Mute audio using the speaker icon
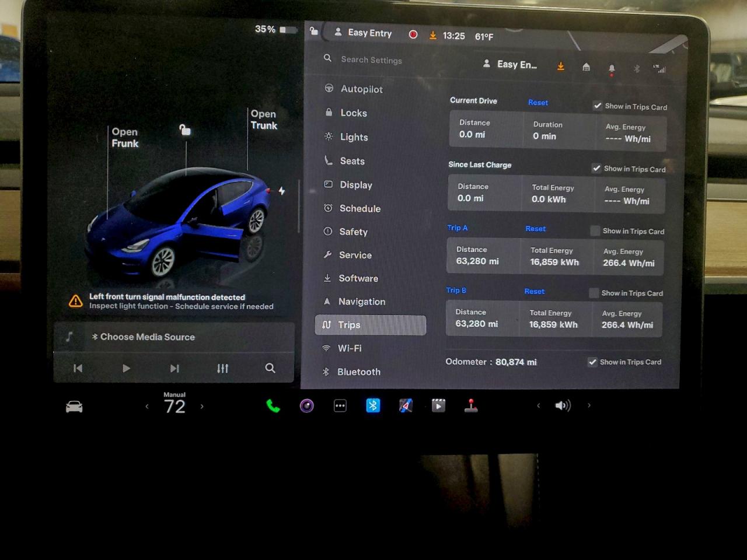 (x=563, y=405)
